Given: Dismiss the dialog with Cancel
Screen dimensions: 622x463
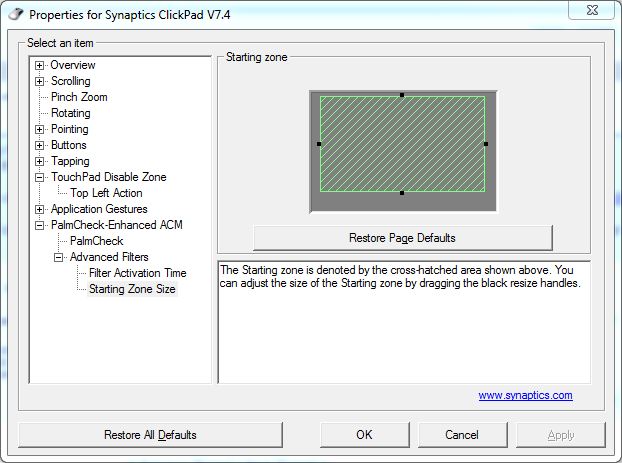Looking at the screenshot, I should pos(462,435).
